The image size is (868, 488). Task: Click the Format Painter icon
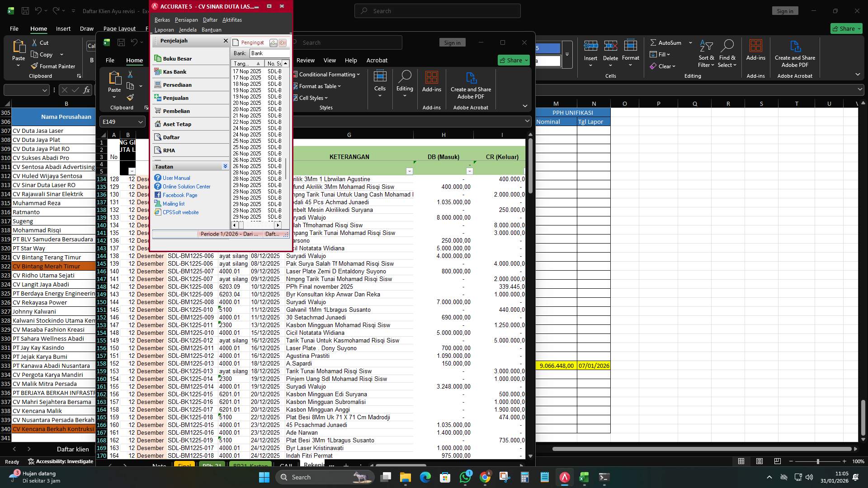(x=35, y=66)
